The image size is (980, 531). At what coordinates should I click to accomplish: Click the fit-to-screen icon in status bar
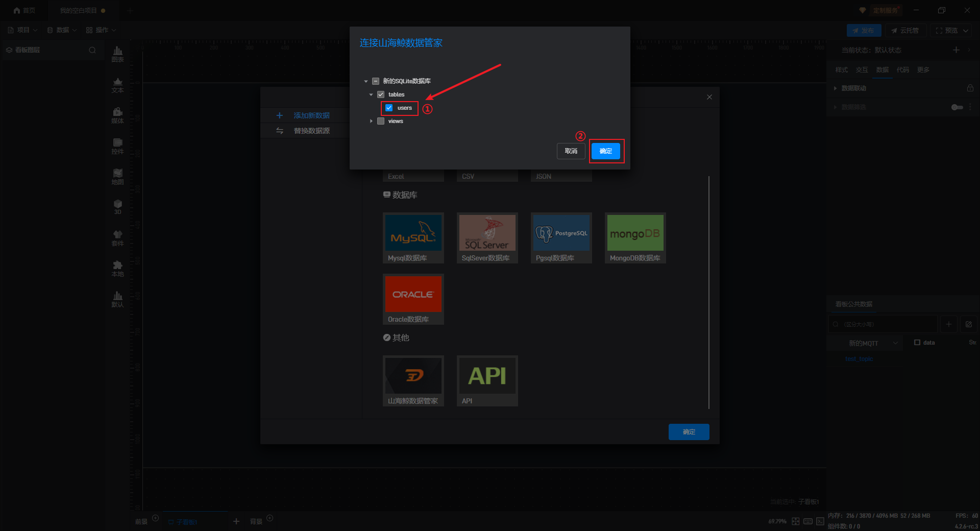(796, 521)
